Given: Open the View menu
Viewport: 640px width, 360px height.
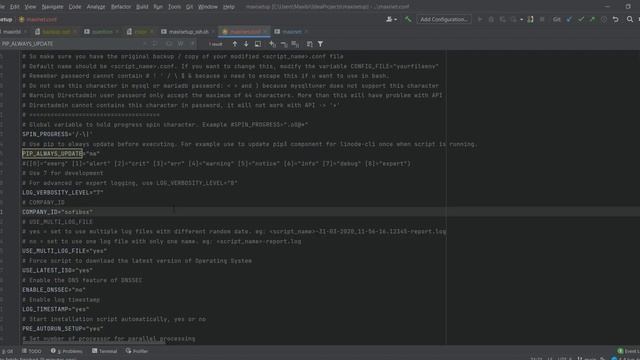Looking at the screenshot, I should coord(30,7).
